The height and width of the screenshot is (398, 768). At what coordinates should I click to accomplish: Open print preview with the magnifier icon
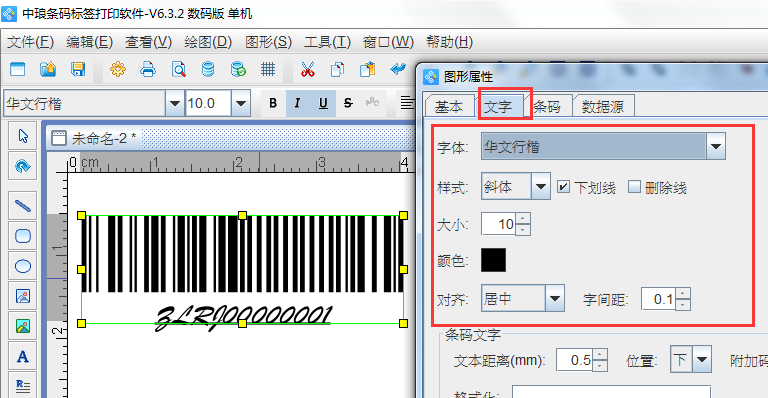coord(178,69)
